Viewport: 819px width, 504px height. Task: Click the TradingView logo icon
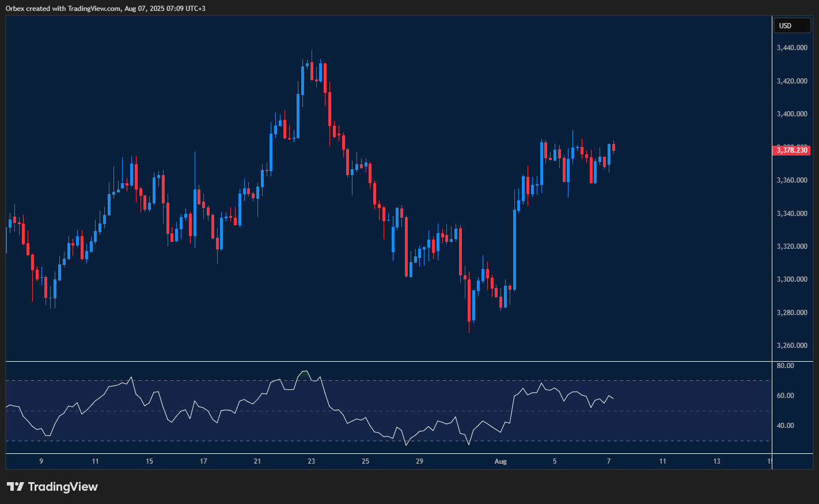coord(14,487)
